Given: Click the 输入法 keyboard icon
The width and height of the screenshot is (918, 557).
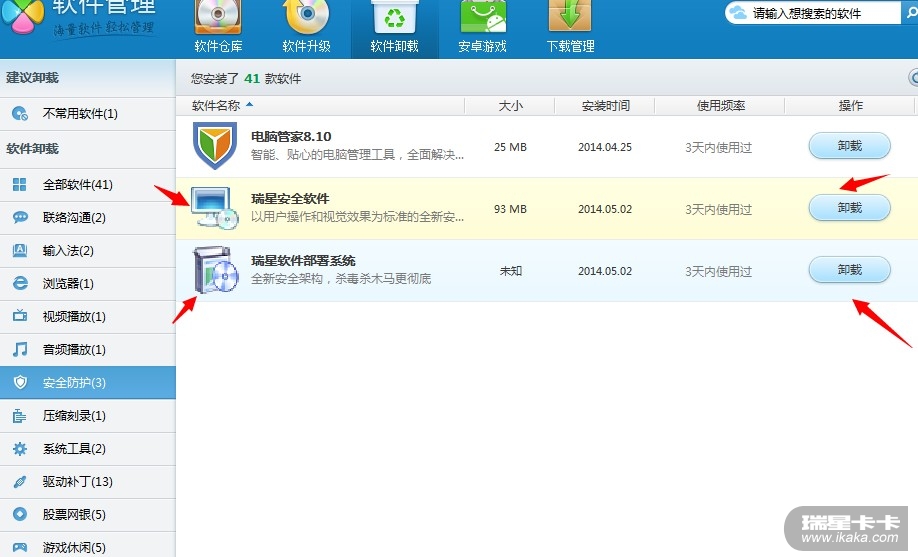Looking at the screenshot, I should [x=20, y=251].
